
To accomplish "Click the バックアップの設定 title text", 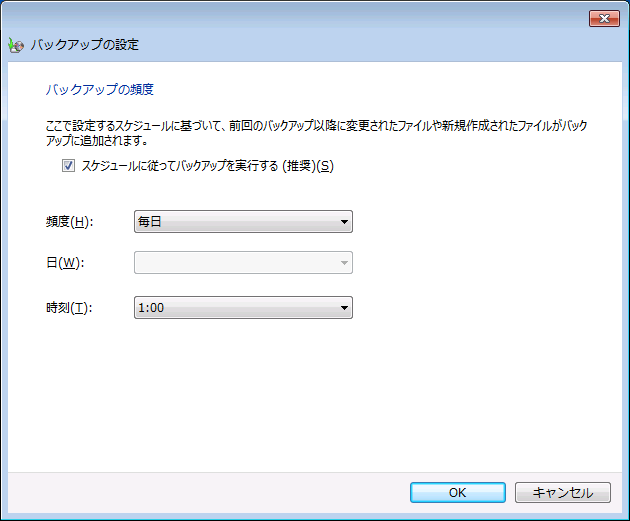I will click(x=85, y=45).
